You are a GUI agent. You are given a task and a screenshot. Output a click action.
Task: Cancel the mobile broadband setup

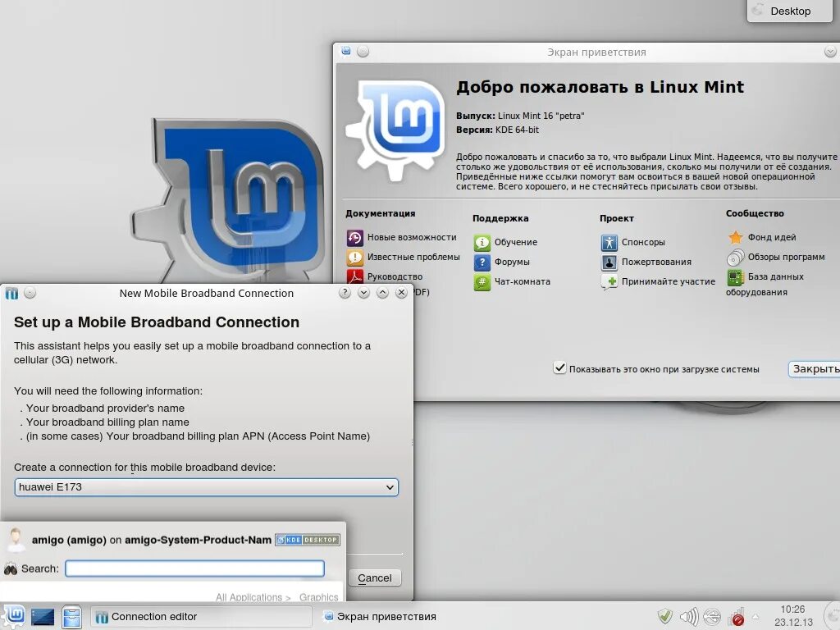(x=374, y=577)
